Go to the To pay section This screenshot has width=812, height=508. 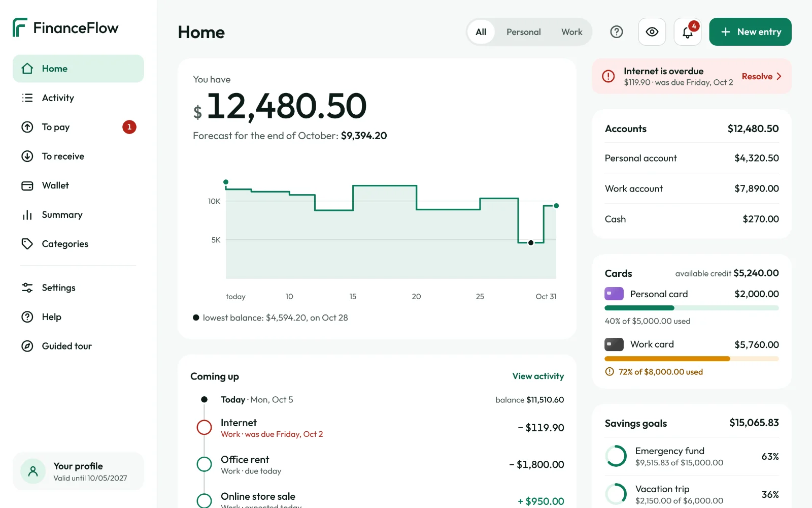[x=78, y=127]
